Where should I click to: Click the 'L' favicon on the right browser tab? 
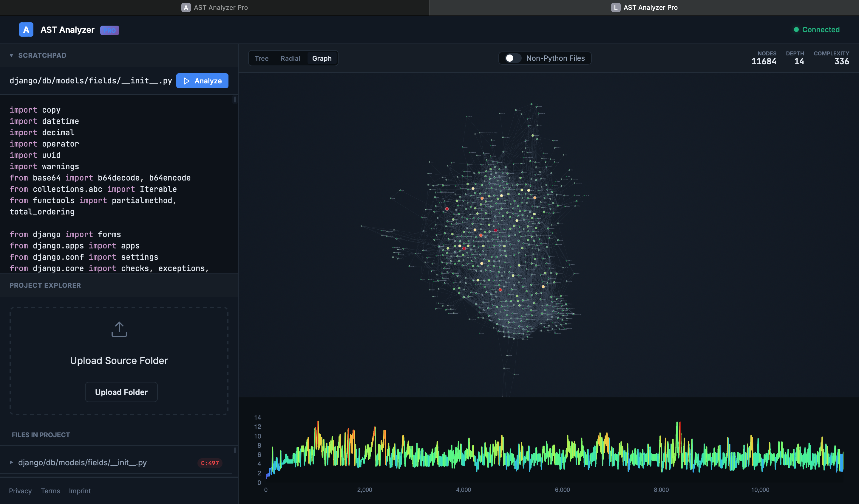616,7
